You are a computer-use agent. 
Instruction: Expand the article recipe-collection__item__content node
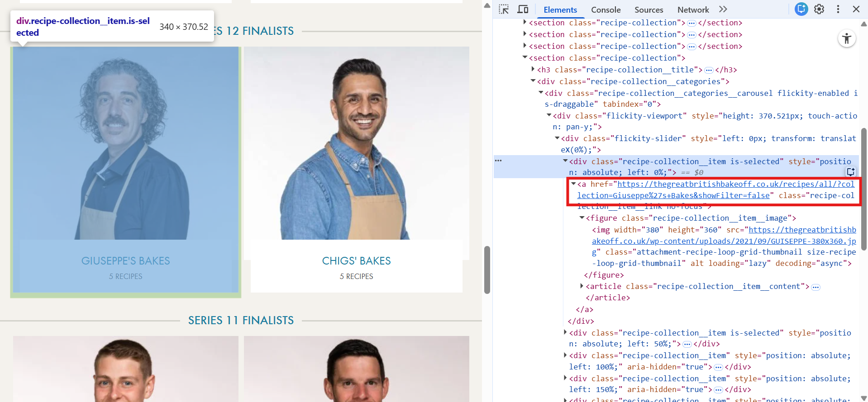coord(582,286)
